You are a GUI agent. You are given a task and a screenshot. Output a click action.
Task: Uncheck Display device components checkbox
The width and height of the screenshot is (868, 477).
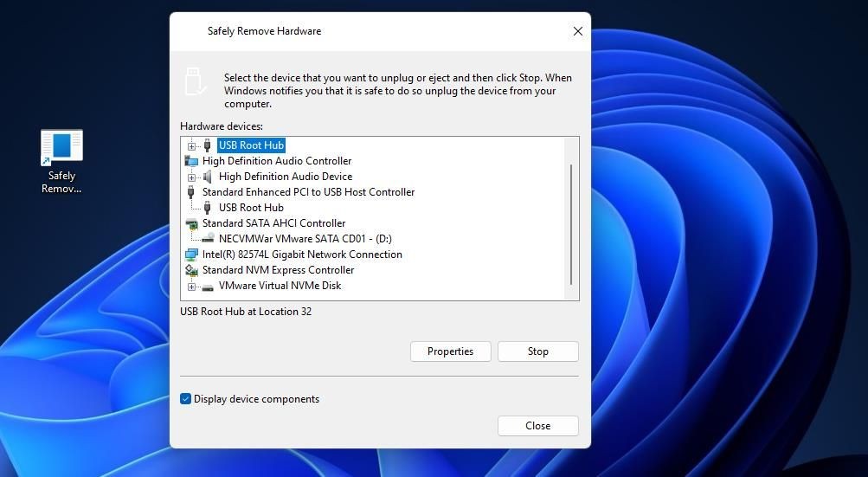185,399
